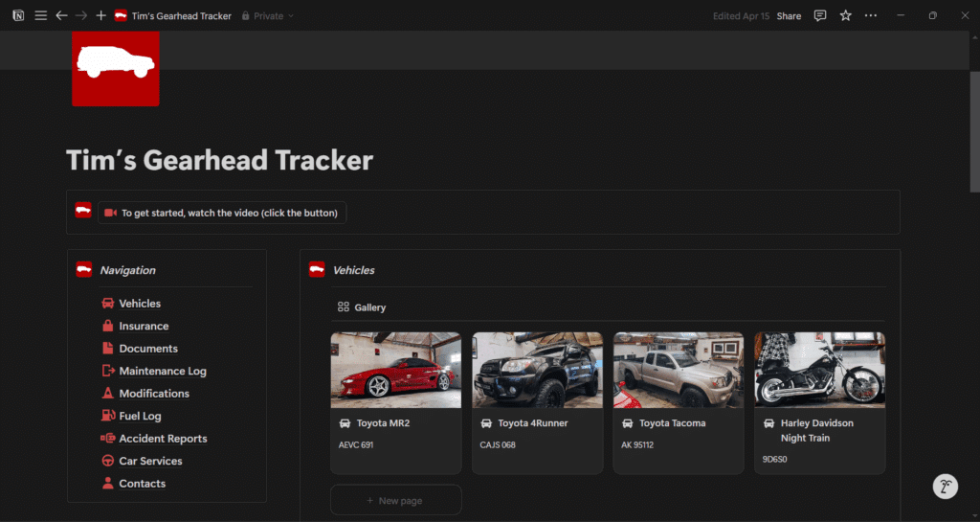Image resolution: width=980 pixels, height=522 pixels.
Task: Go back with the left arrow
Action: tap(61, 16)
